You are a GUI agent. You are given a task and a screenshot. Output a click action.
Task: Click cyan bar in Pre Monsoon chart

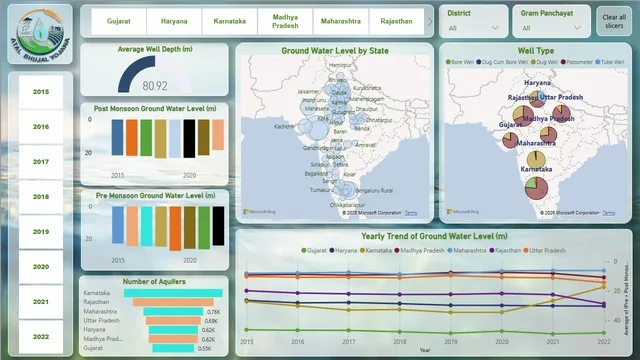click(x=147, y=226)
